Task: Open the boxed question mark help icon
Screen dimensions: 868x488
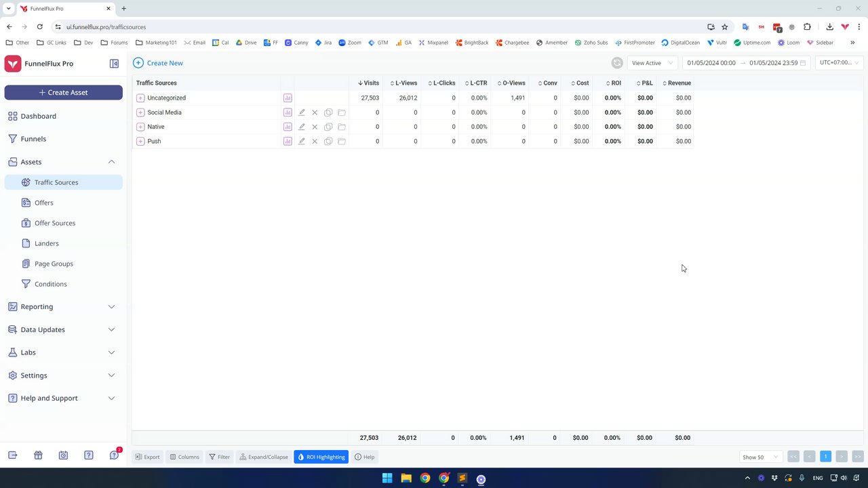Action: point(89,455)
